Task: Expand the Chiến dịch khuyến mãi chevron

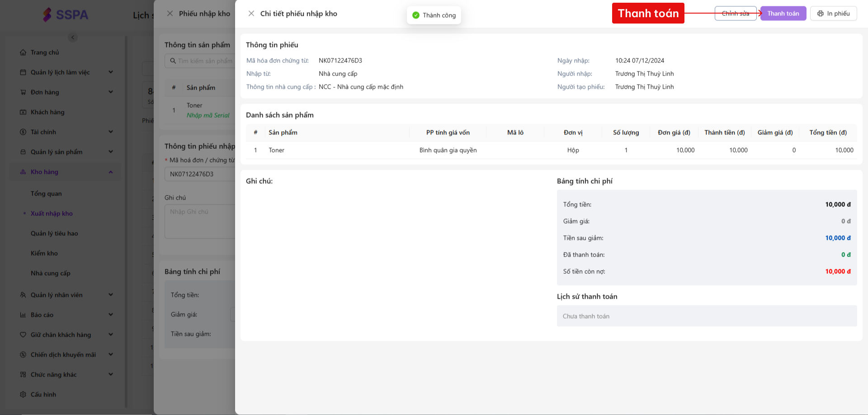Action: tap(111, 355)
